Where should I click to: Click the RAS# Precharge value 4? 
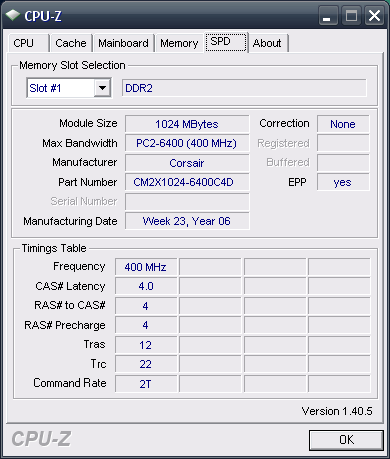[x=146, y=325]
